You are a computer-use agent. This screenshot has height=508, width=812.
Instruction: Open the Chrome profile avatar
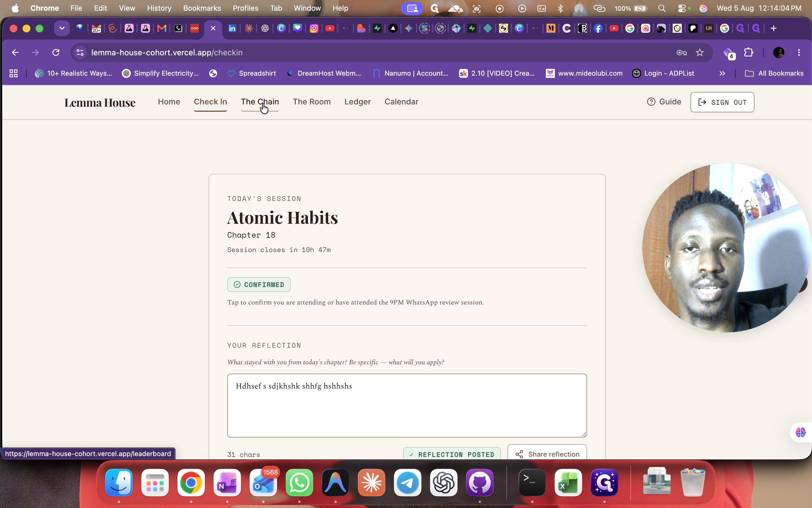tap(778, 52)
